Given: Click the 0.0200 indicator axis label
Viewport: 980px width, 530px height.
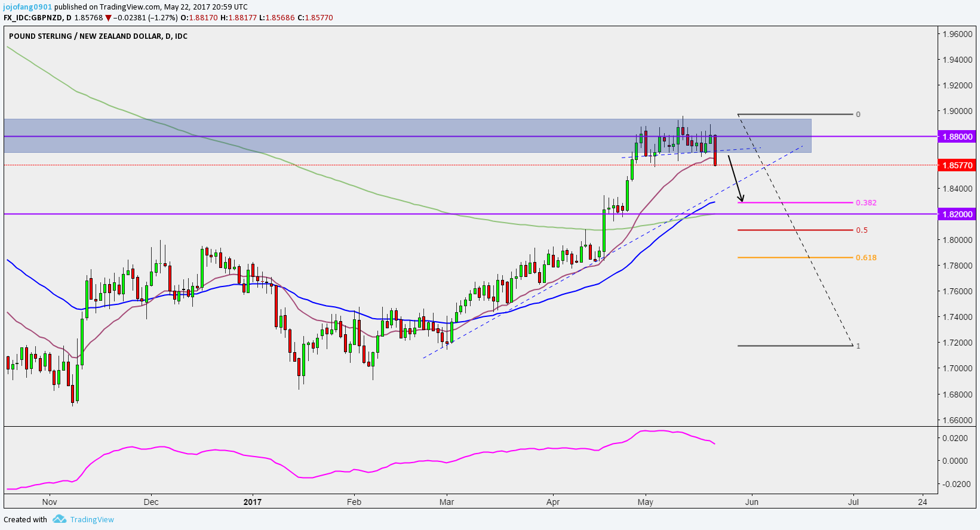Looking at the screenshot, I should click(955, 438).
